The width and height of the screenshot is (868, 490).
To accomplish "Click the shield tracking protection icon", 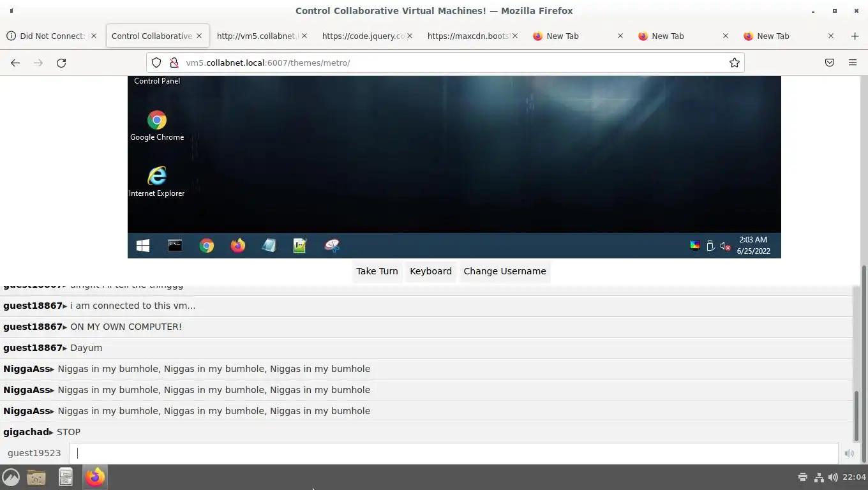I will tap(156, 63).
